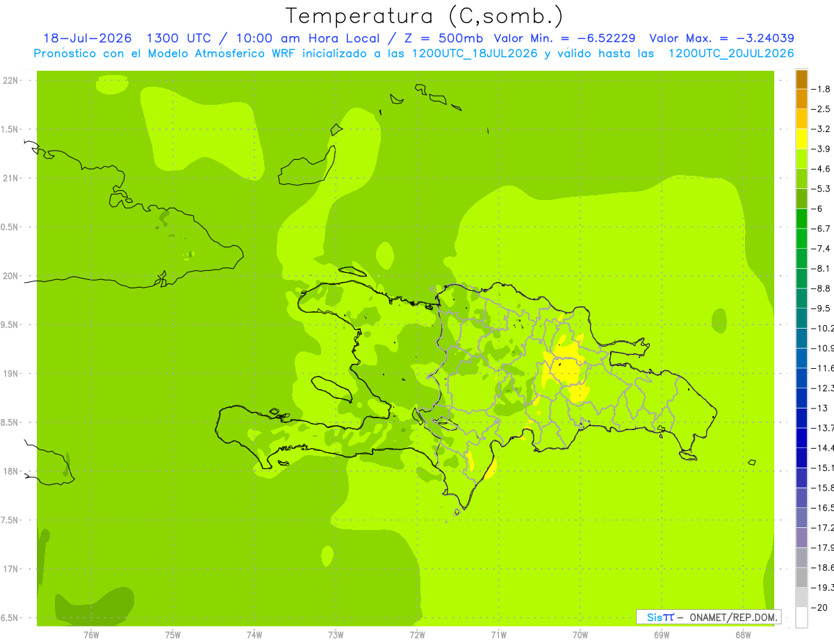Click the '-6.7' colorbar label
This screenshot has height=644, width=834.
(x=821, y=229)
